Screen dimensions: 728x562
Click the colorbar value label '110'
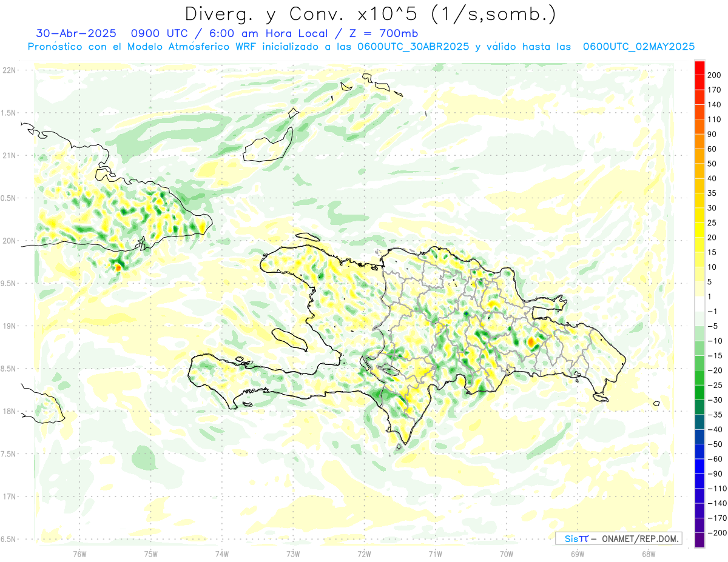pos(715,119)
